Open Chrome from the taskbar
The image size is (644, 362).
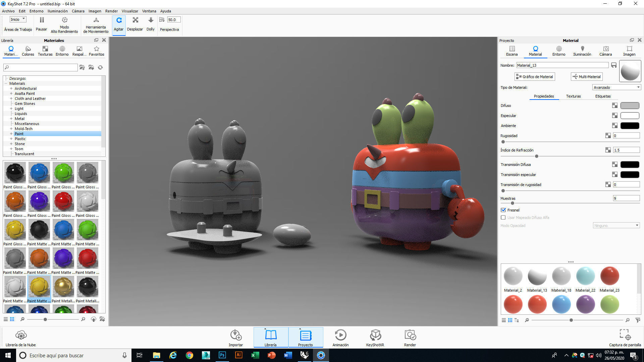coord(190,355)
